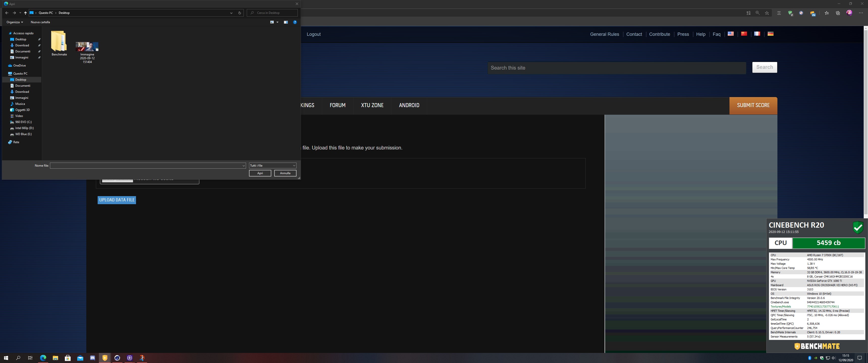Open the Contact link
Screen dimensions: 868x363
click(x=634, y=34)
